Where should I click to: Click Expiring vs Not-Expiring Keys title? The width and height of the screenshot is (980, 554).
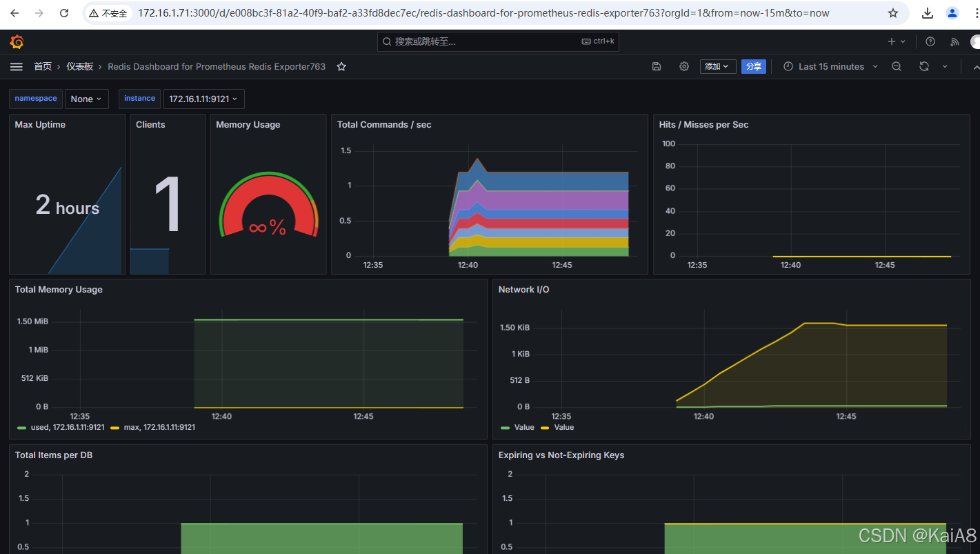(561, 455)
